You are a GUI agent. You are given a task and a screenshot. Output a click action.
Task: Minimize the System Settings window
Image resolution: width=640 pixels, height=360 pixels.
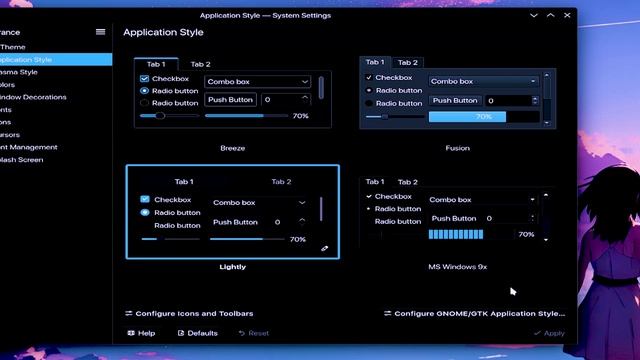533,16
